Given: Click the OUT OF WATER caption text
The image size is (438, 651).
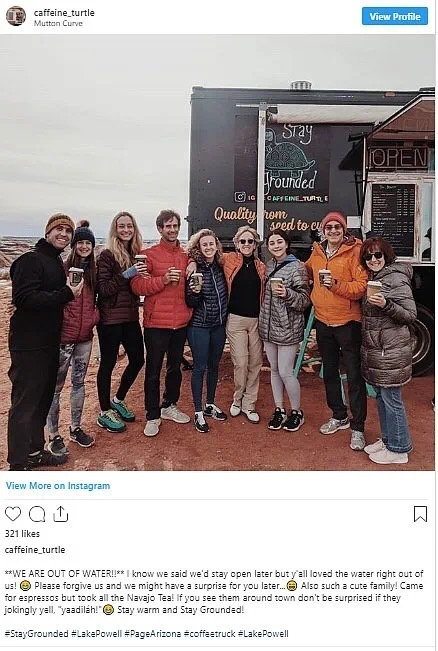Looking at the screenshot, I should click(64, 574).
